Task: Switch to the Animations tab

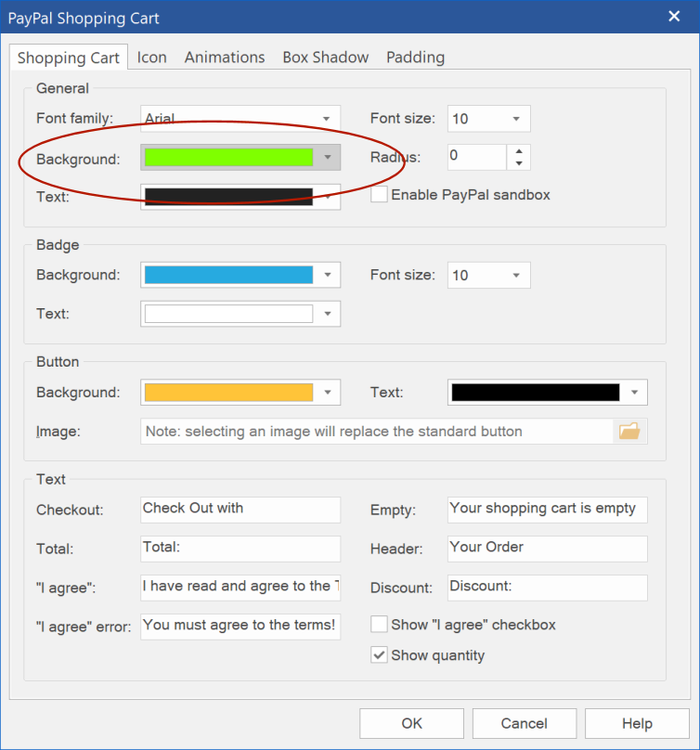Action: click(225, 58)
